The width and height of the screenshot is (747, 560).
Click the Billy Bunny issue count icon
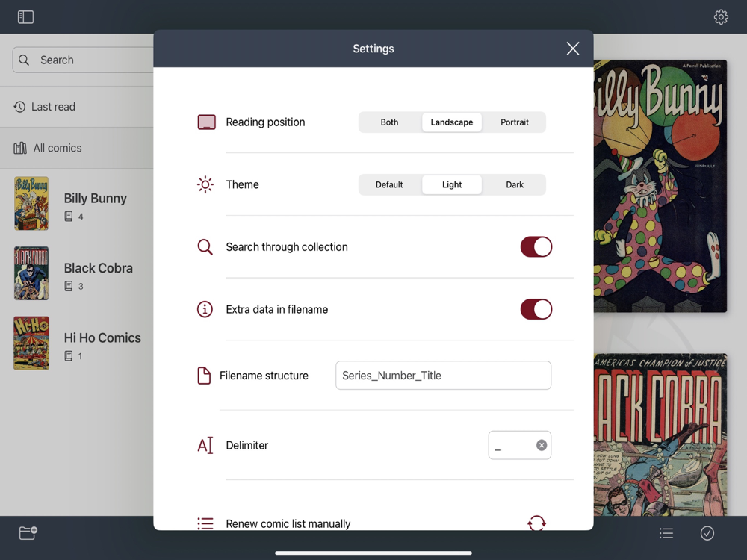tap(69, 217)
